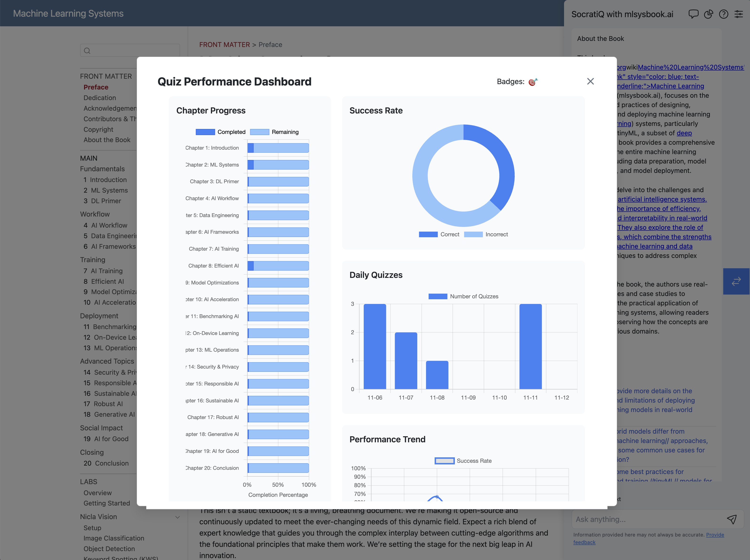750x560 pixels.
Task: Toggle the Completed legend in Chapter Progress
Action: [x=221, y=132]
